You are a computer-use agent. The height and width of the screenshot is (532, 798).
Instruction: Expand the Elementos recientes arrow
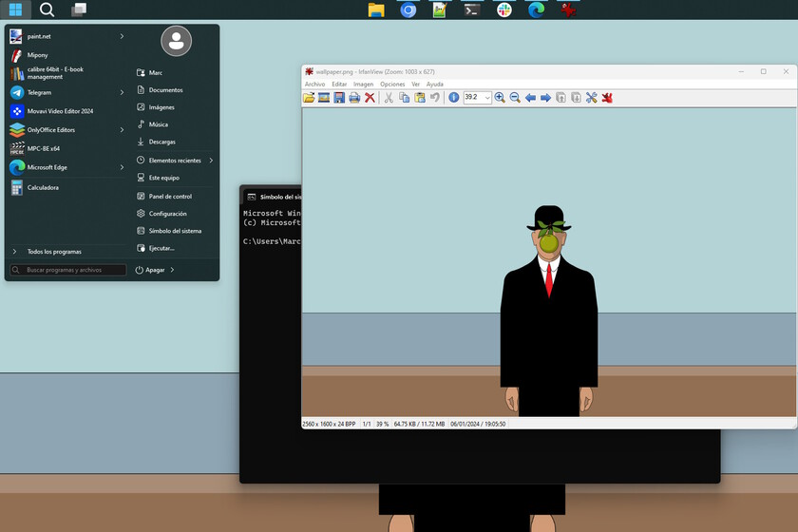coord(211,161)
